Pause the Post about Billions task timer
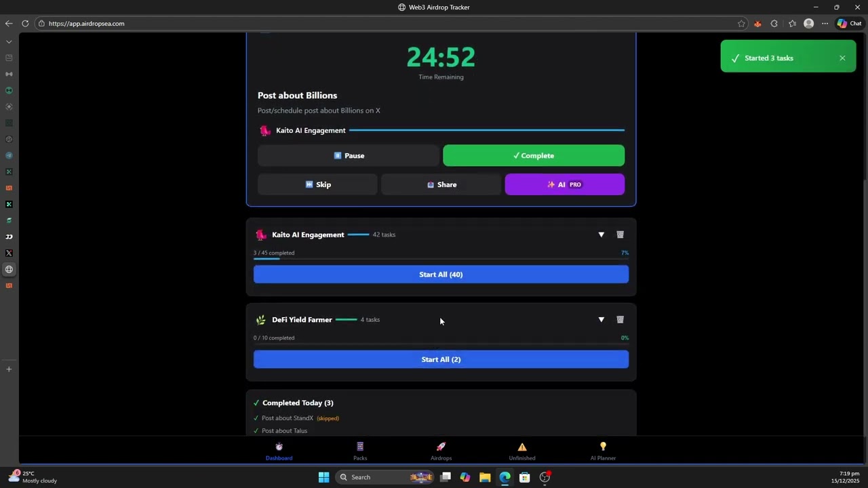Image resolution: width=868 pixels, height=488 pixels. 349,155
